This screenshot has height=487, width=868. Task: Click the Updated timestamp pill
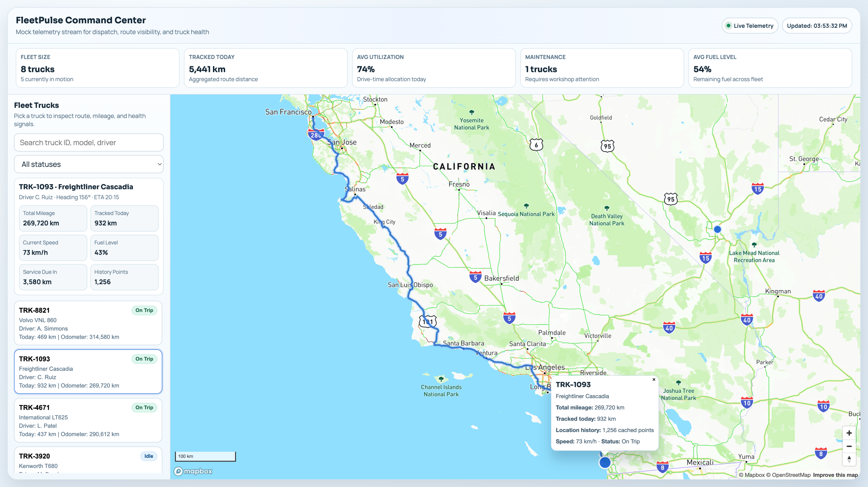tap(816, 26)
